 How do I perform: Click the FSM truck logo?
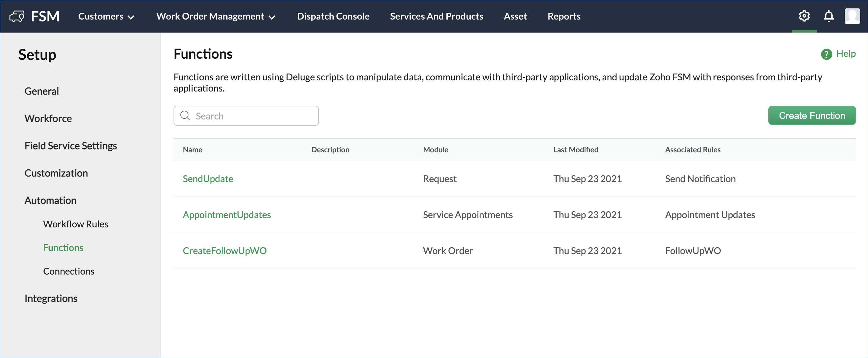17,16
